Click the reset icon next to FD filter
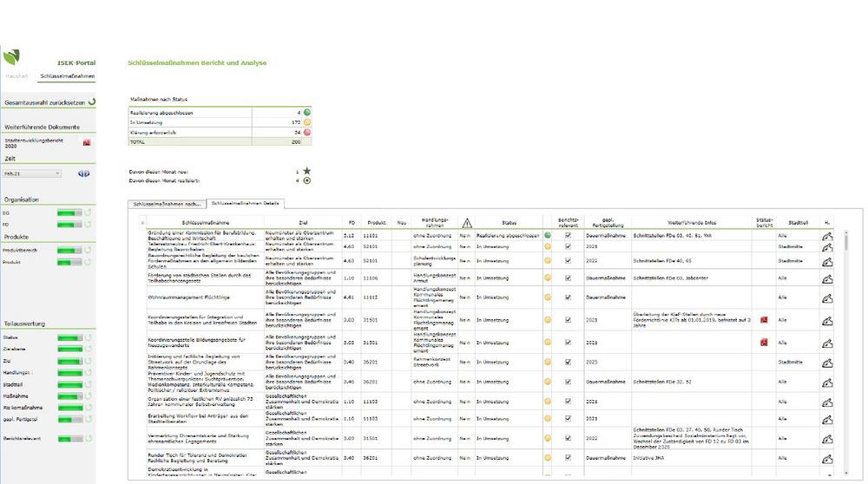This screenshot has height=484, width=868. 88,225
